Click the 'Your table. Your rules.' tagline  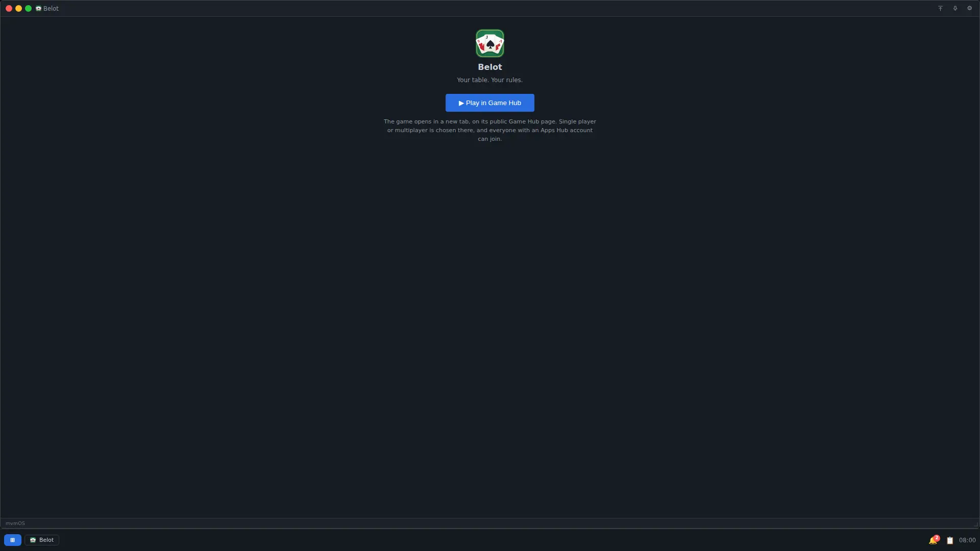click(489, 80)
